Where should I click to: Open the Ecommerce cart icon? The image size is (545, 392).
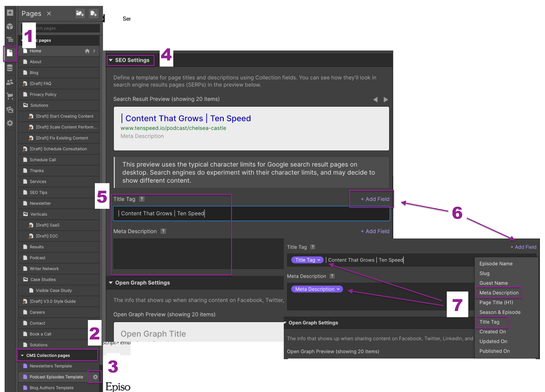pyautogui.click(x=10, y=96)
